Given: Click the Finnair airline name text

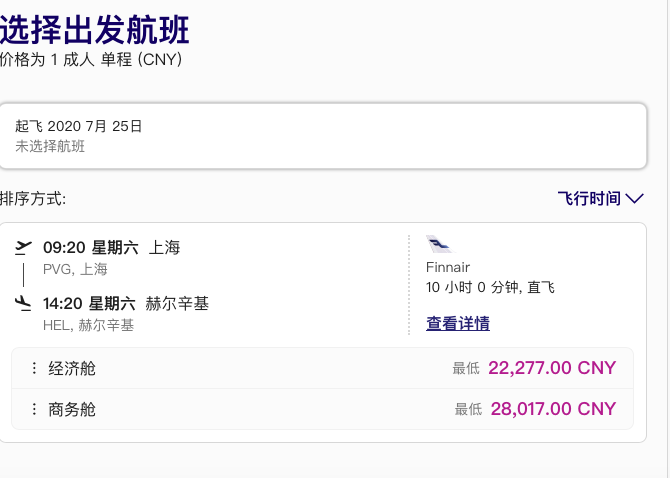Looking at the screenshot, I should coord(448,267).
